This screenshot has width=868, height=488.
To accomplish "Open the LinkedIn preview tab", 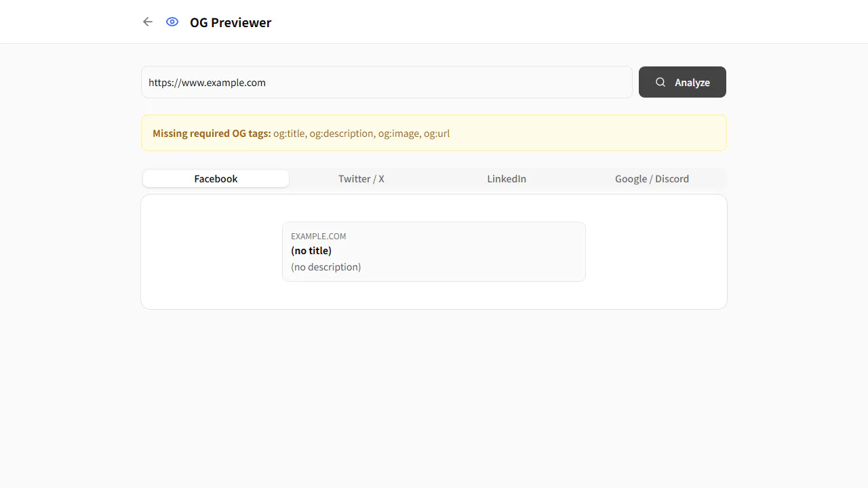I will tap(507, 179).
